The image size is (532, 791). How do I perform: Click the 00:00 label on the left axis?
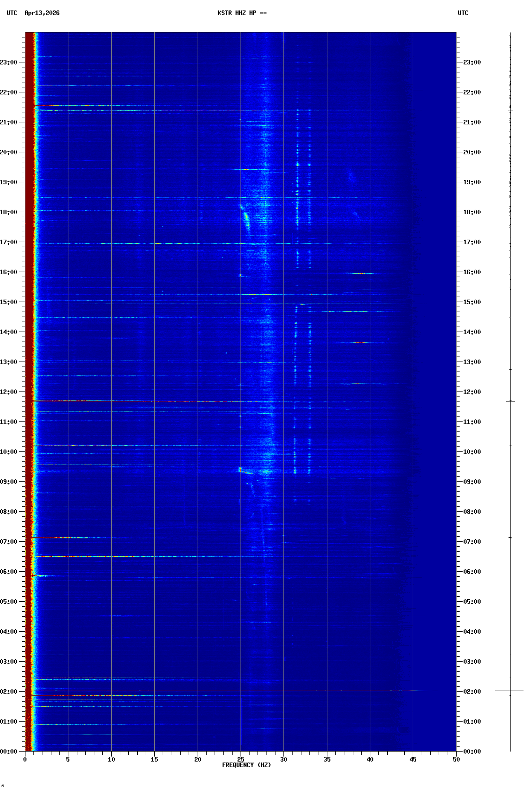[x=9, y=752]
